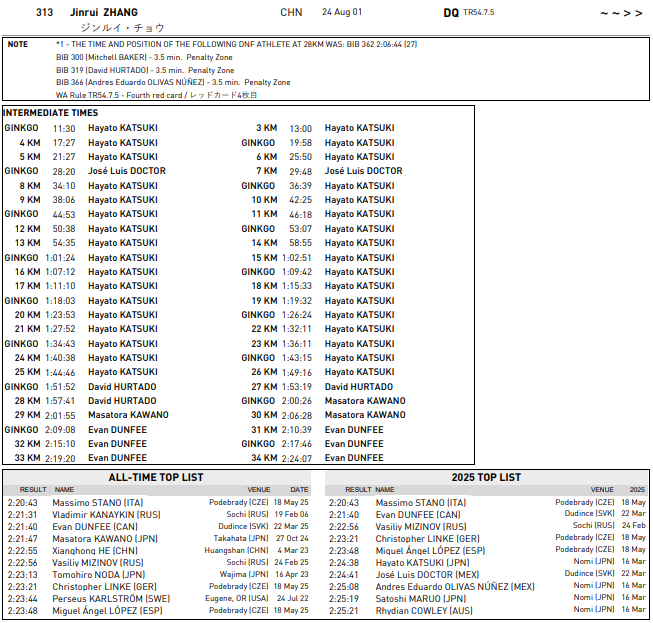Click the 29 KM Masatora KAWANO entry
This screenshot has height=623, width=653.
point(128,415)
